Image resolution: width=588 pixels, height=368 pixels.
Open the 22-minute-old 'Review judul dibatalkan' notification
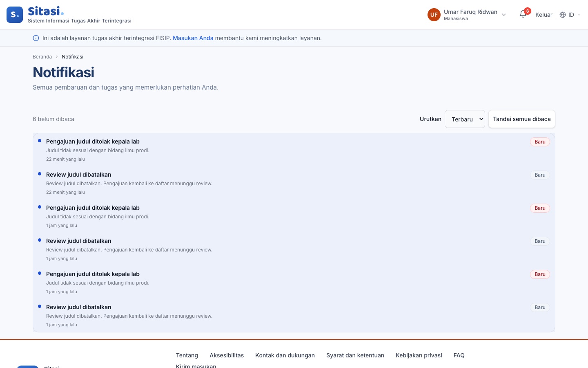[294, 183]
